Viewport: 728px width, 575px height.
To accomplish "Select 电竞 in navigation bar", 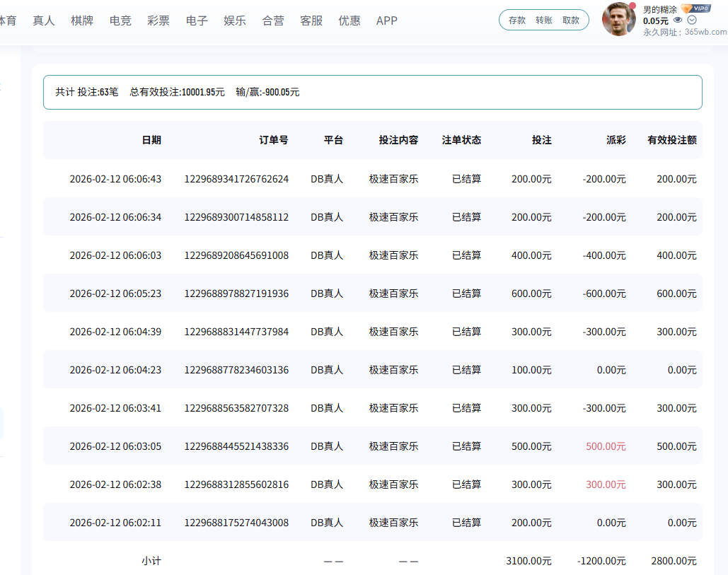I will 120,21.
